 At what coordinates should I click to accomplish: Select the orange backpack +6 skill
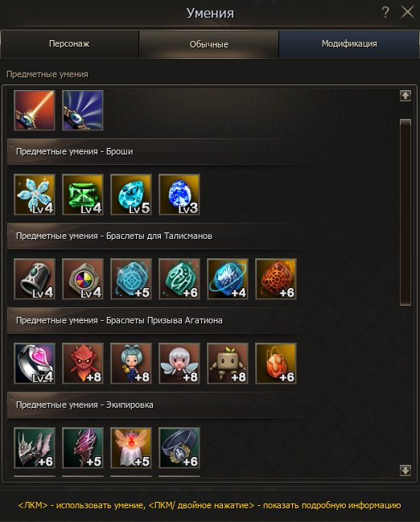(x=276, y=364)
